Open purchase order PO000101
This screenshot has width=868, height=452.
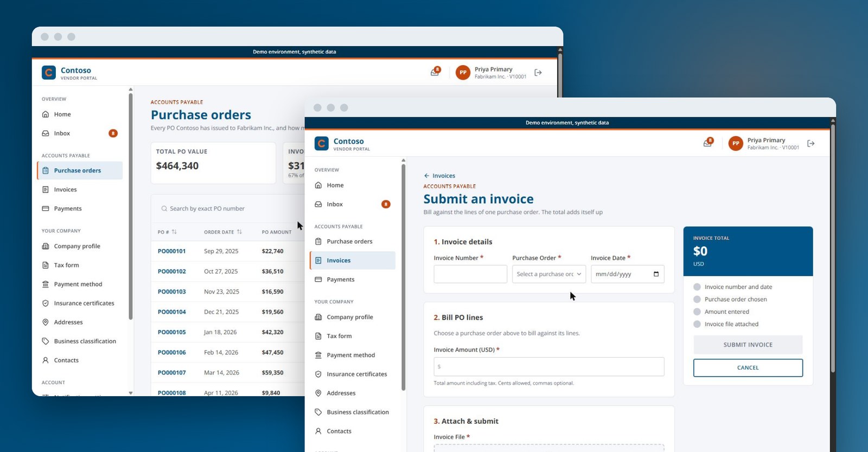pyautogui.click(x=171, y=251)
